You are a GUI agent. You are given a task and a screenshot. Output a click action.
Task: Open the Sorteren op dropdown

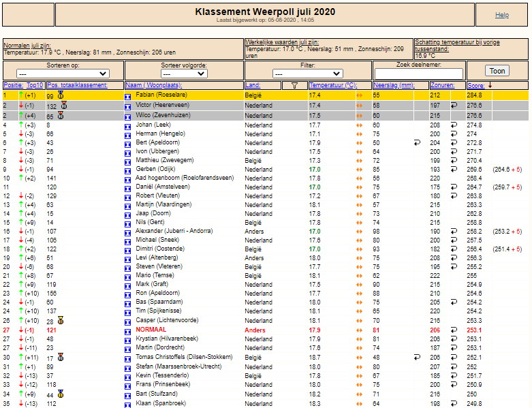point(63,74)
